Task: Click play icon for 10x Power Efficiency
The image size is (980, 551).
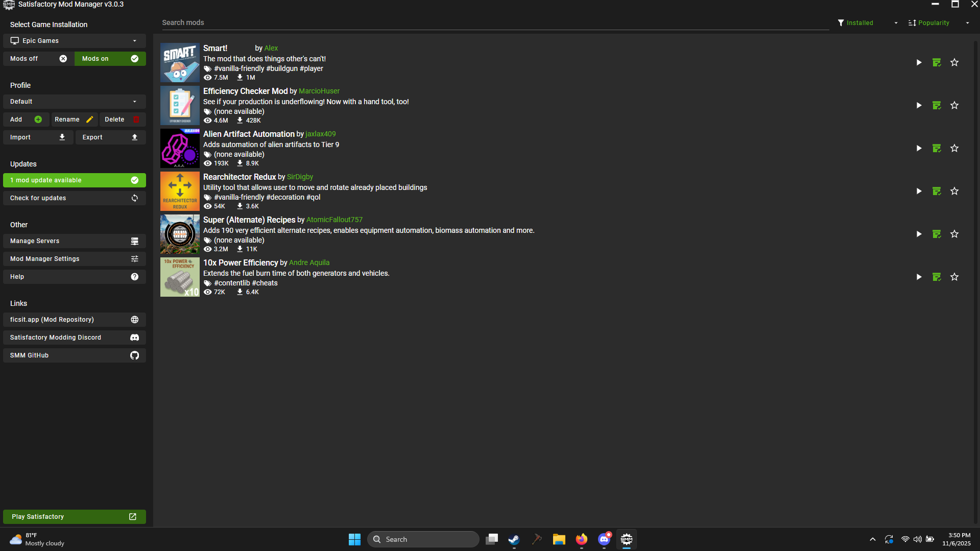Action: (919, 277)
